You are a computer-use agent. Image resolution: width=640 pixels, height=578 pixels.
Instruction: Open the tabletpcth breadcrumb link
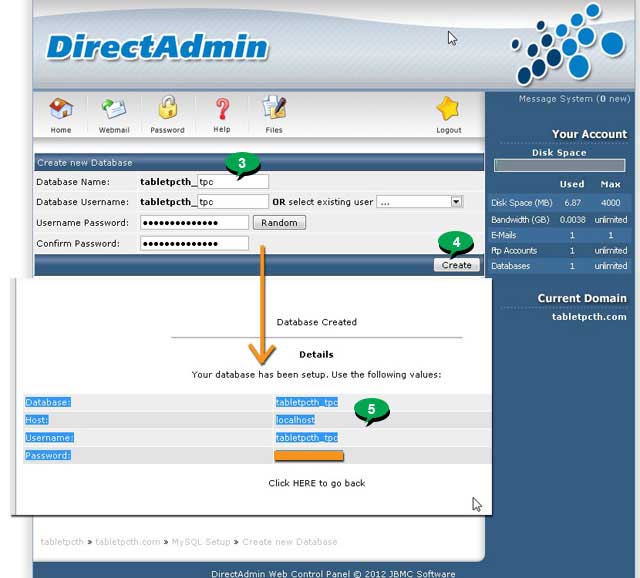(x=62, y=542)
